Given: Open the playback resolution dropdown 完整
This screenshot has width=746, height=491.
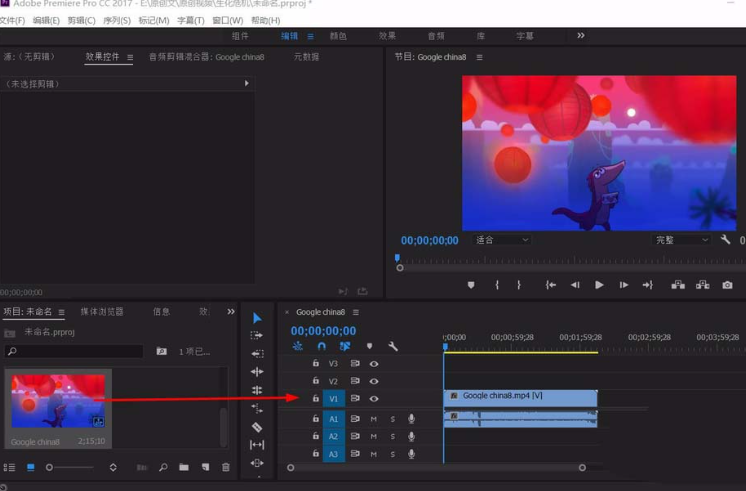Looking at the screenshot, I should (680, 240).
